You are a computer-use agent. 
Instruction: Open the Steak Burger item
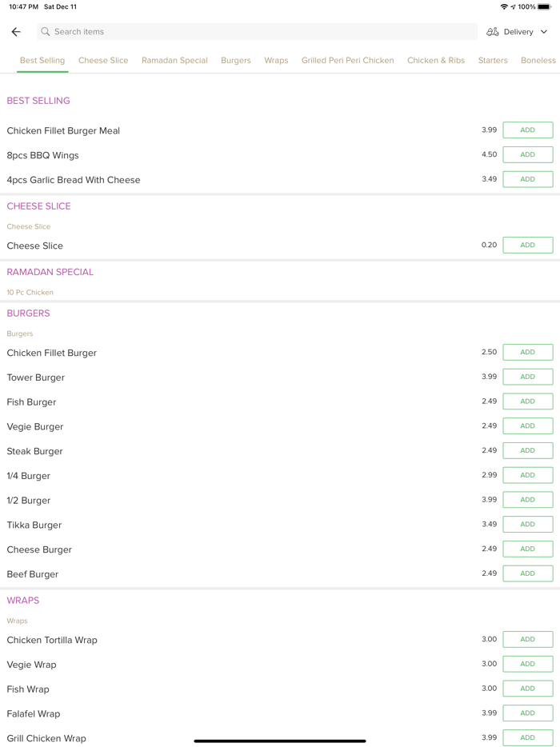[35, 451]
